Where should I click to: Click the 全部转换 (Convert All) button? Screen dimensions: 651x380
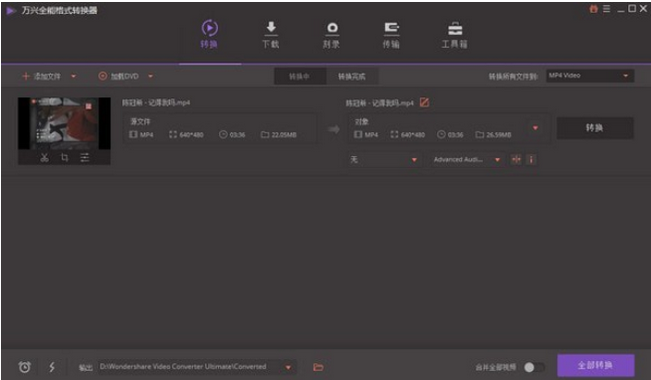tap(595, 365)
